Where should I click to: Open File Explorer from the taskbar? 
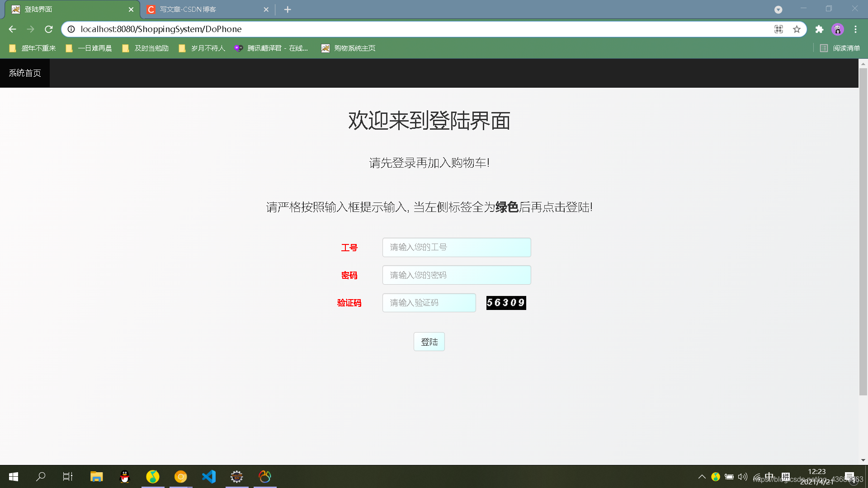96,477
